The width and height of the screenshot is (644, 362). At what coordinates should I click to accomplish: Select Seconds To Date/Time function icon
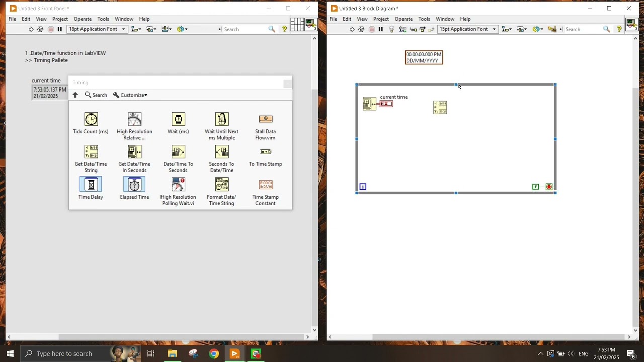222,152
